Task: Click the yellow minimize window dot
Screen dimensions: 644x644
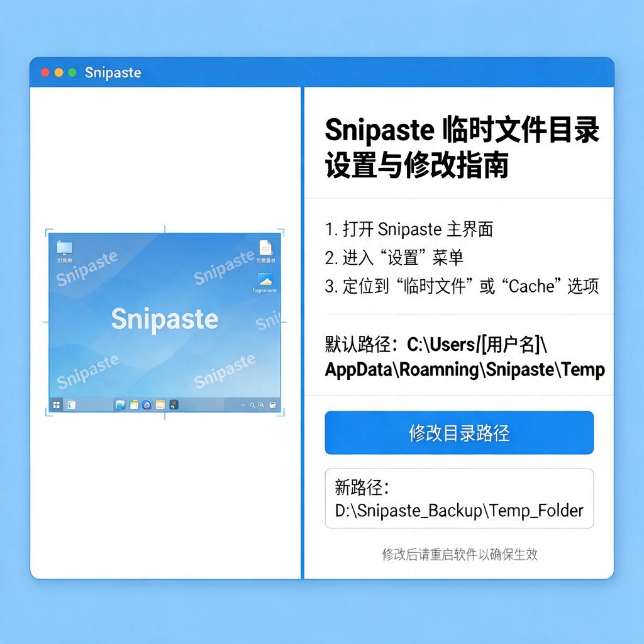Action: point(58,73)
